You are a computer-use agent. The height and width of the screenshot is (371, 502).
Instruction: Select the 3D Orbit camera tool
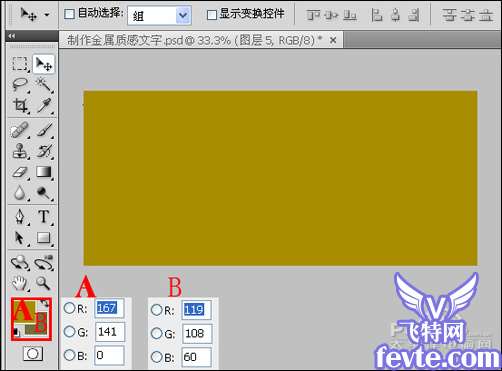tap(44, 263)
